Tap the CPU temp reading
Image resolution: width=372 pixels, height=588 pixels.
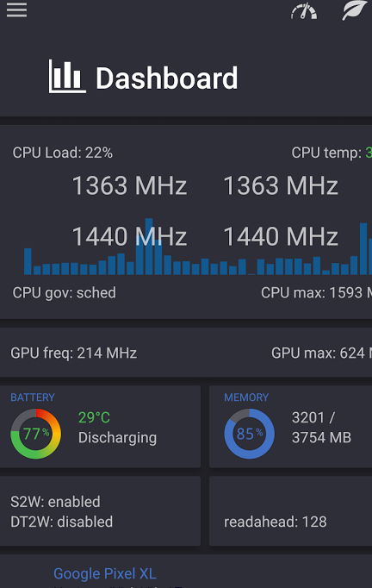pos(332,153)
